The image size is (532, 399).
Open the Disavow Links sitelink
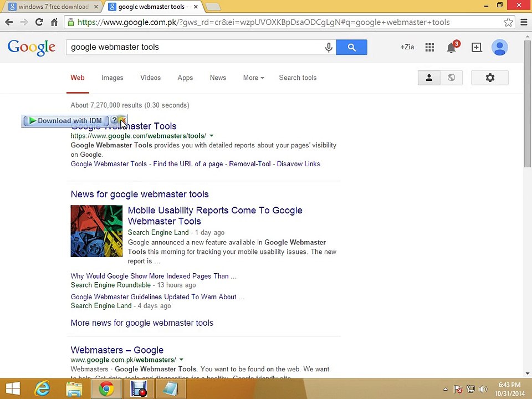pyautogui.click(x=299, y=164)
